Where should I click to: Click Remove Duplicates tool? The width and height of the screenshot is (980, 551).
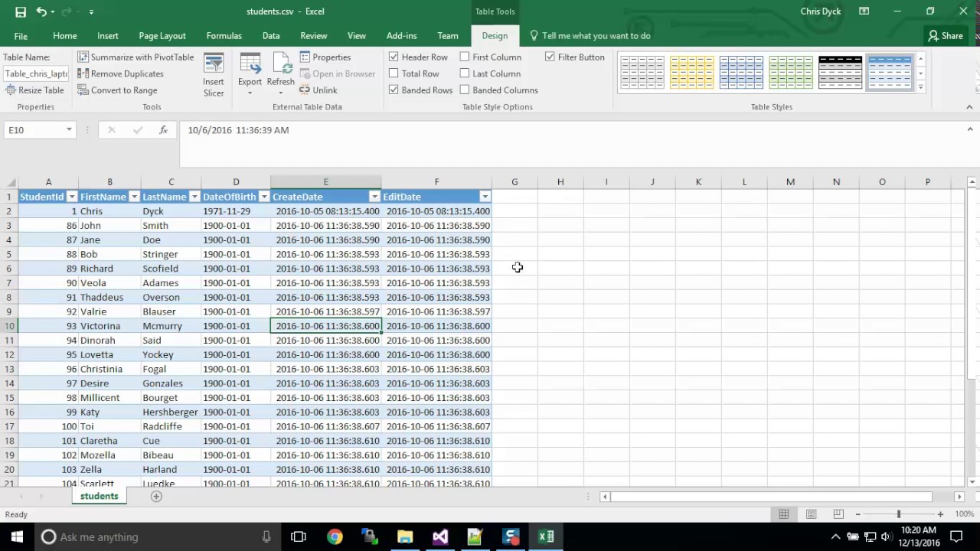pos(120,73)
